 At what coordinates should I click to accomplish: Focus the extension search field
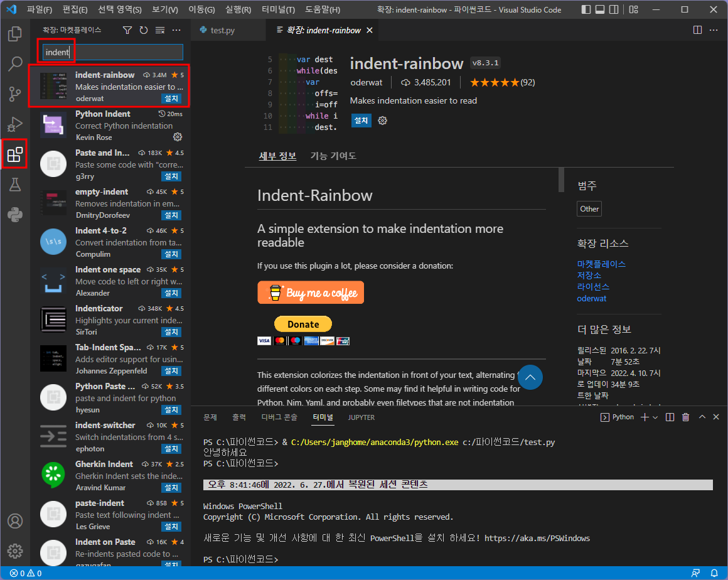(x=113, y=52)
